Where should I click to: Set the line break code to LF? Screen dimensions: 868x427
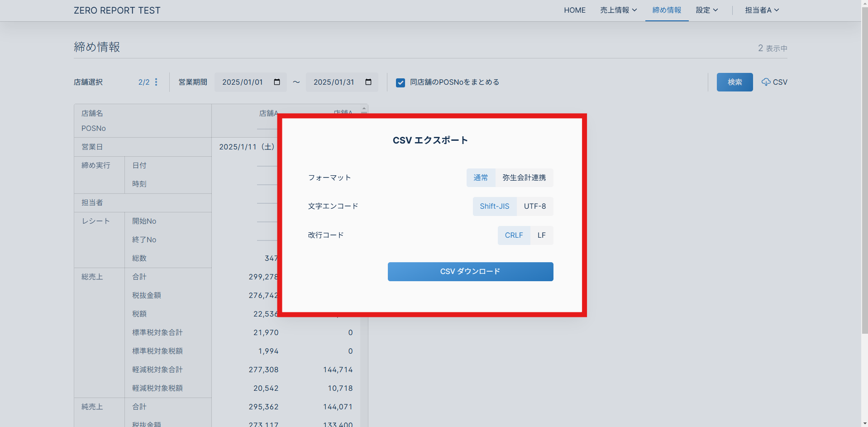click(x=542, y=235)
